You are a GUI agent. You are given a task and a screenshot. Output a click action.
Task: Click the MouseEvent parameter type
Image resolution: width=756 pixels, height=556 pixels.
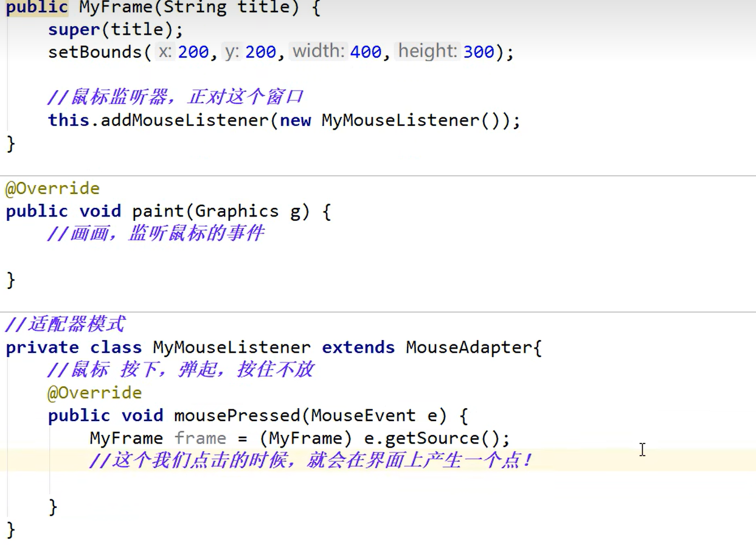(x=363, y=415)
